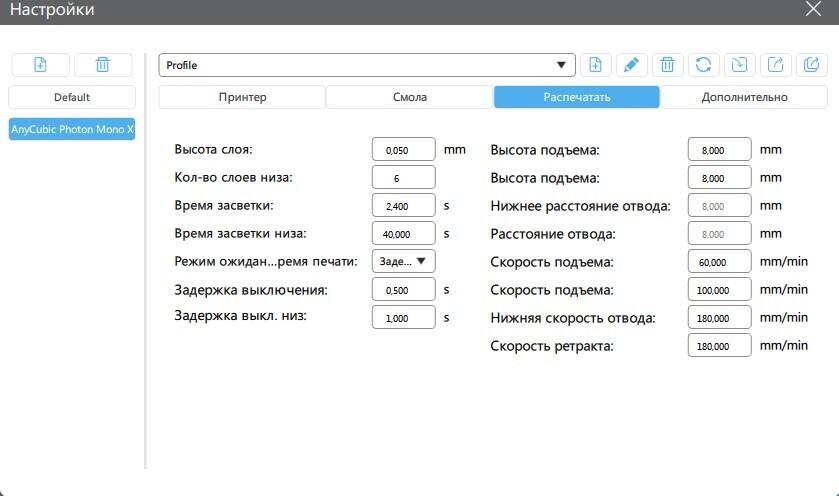The height and width of the screenshot is (496, 839).
Task: Open the Дополнительно tab
Action: coord(744,97)
